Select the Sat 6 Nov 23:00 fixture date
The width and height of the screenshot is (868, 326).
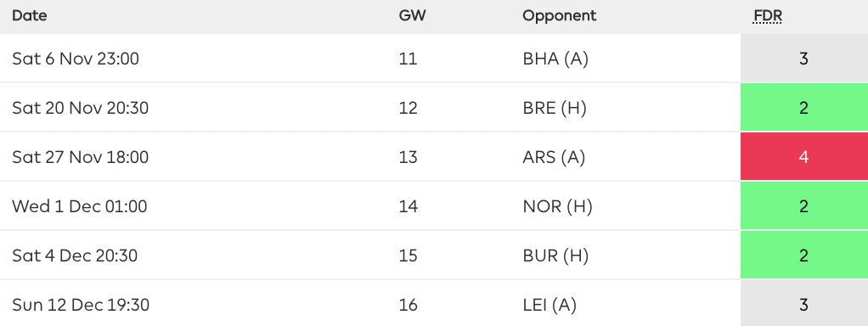coord(76,59)
